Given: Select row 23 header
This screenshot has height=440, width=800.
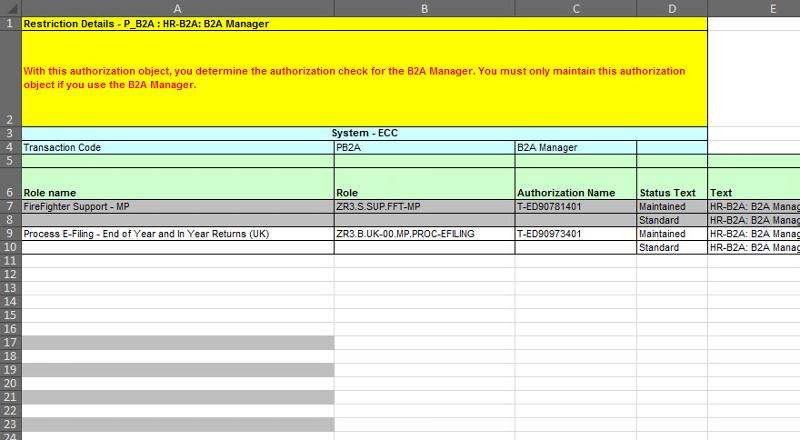Looking at the screenshot, I should [10, 424].
